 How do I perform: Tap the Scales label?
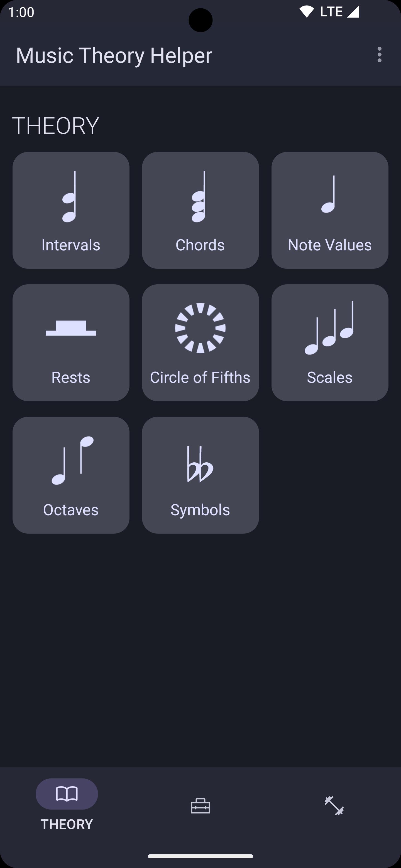(x=329, y=378)
